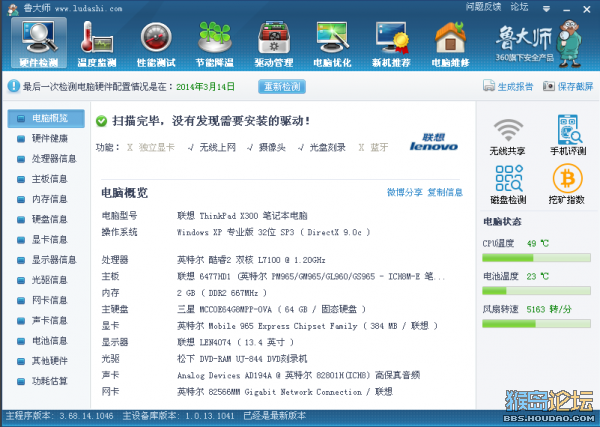Screen dimensions: 600x427
Task: Click the 保存截屏 camera icon
Action: coord(549,86)
